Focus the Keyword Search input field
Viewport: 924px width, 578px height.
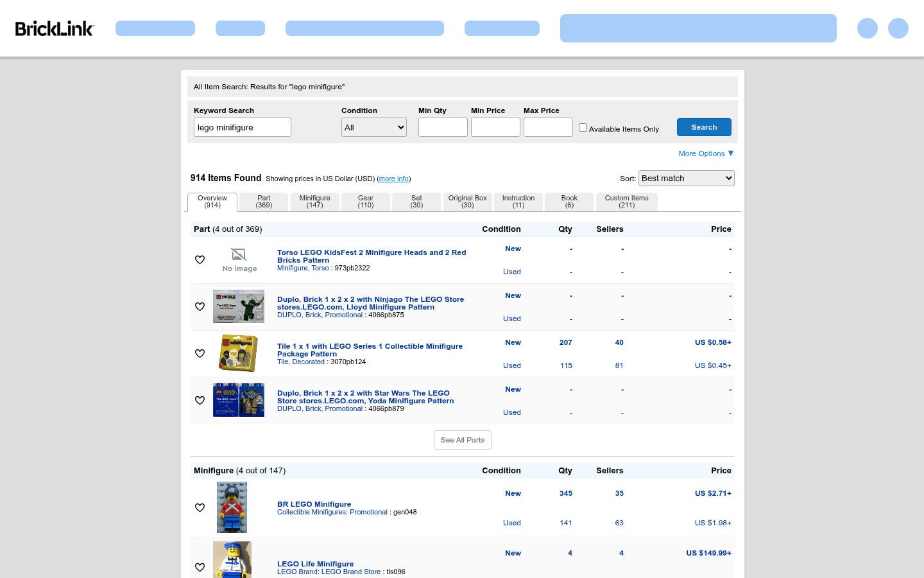click(243, 127)
